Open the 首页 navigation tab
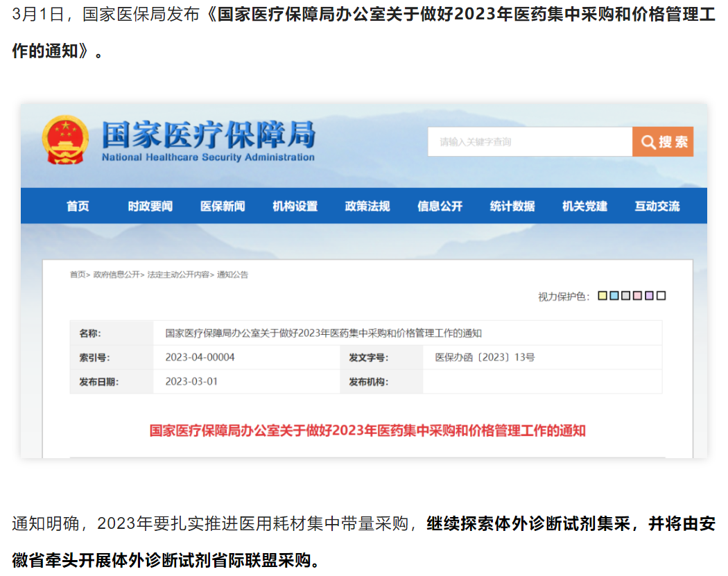Screen dimensions: 728x576 [x=78, y=206]
